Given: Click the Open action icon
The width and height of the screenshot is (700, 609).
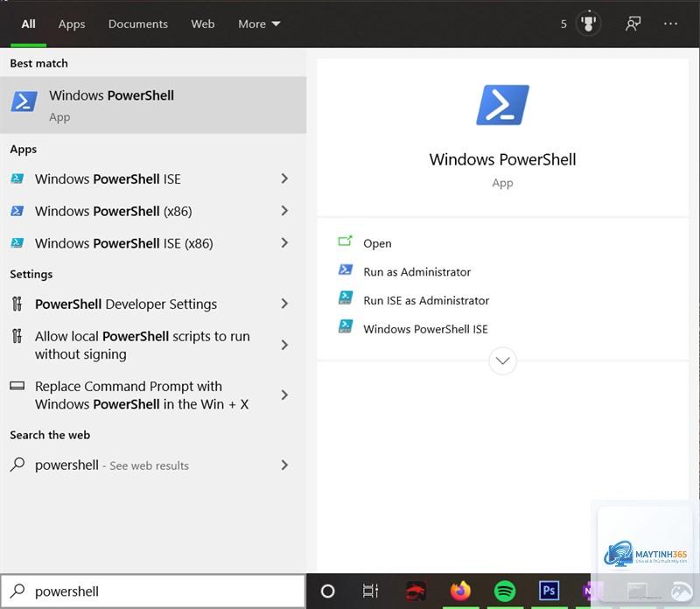Looking at the screenshot, I should click(345, 241).
